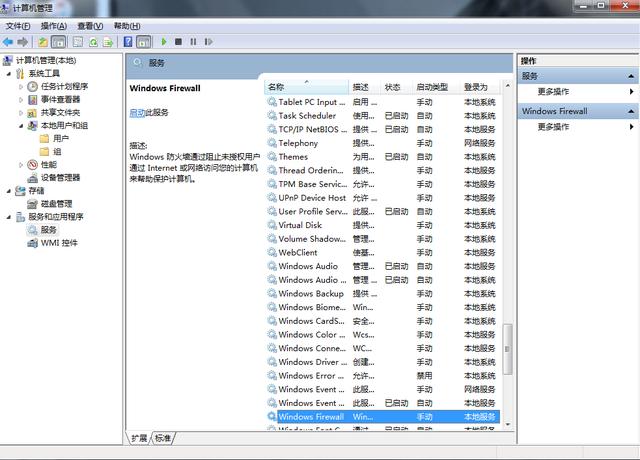
Task: Open 更多操作 under 服务 actions
Action: (x=553, y=91)
